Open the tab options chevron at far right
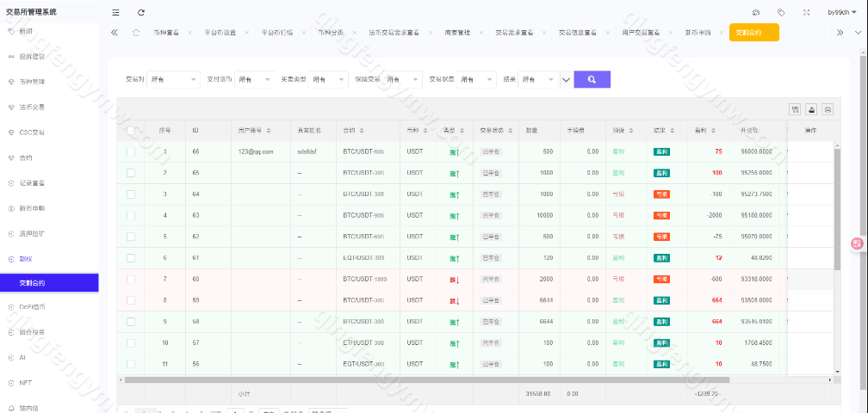Image resolution: width=868 pixels, height=413 pixels. coord(856,33)
